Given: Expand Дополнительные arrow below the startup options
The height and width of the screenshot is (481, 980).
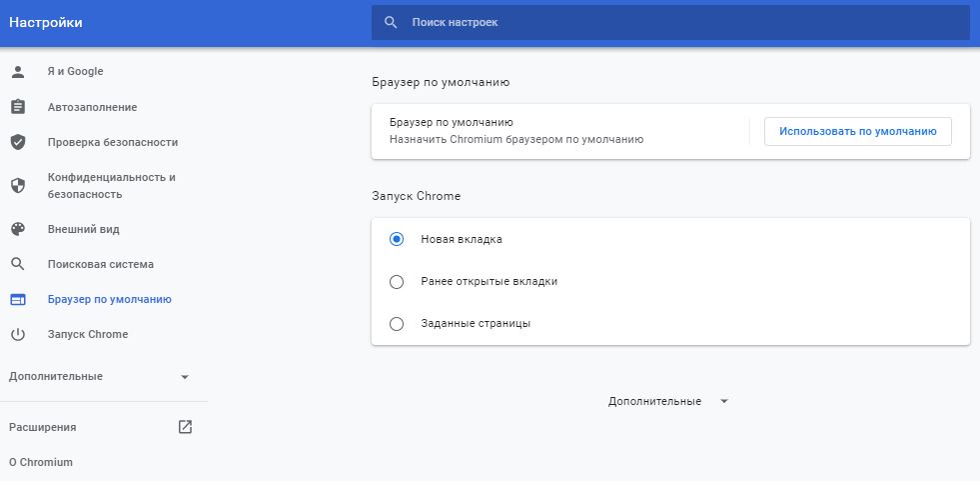Looking at the screenshot, I should [x=724, y=402].
